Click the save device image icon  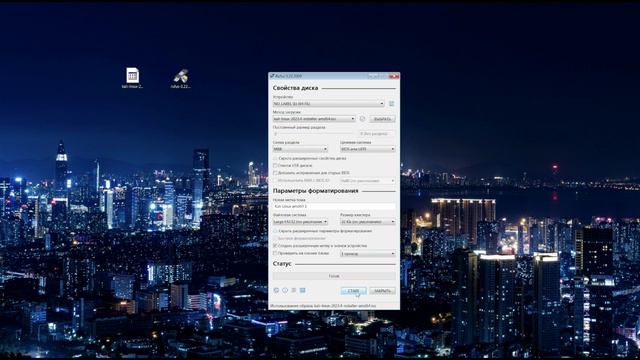[x=391, y=104]
